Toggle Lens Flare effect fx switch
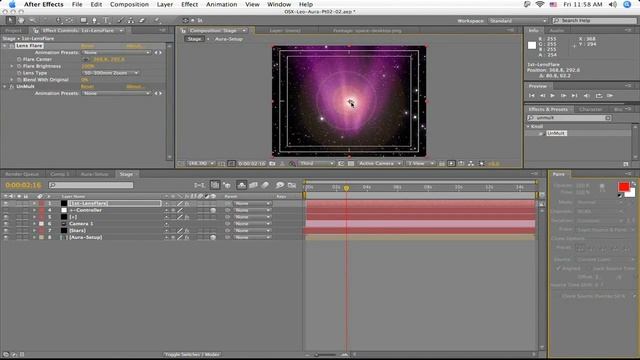 coord(11,46)
